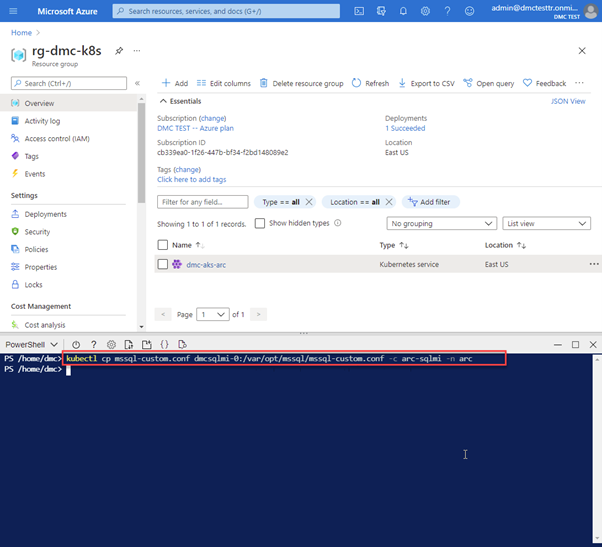Click the Cloud Shell upload/download files icon
The height and width of the screenshot is (547, 602).
(129, 344)
